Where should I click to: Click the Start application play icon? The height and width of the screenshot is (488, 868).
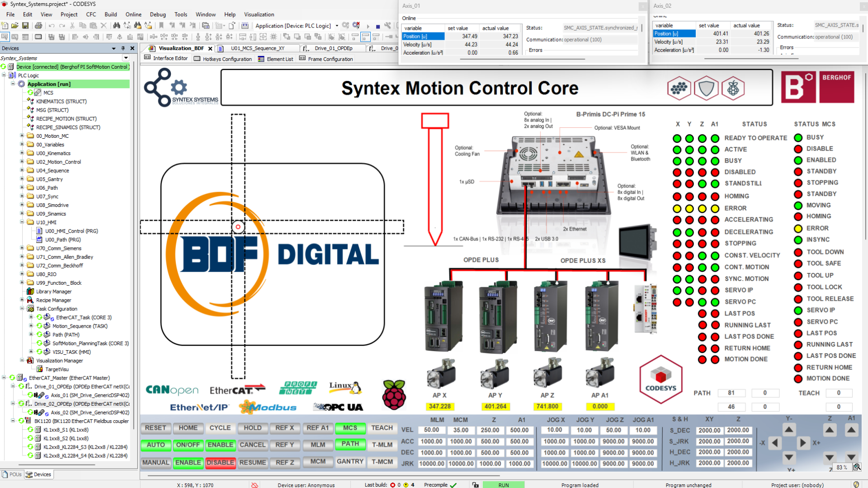click(368, 26)
